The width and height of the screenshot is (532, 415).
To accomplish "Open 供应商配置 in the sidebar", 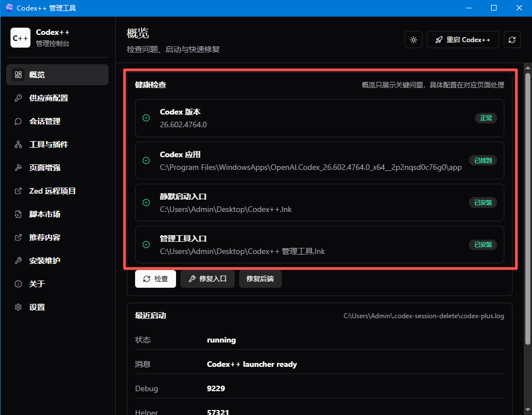I will 58,98.
